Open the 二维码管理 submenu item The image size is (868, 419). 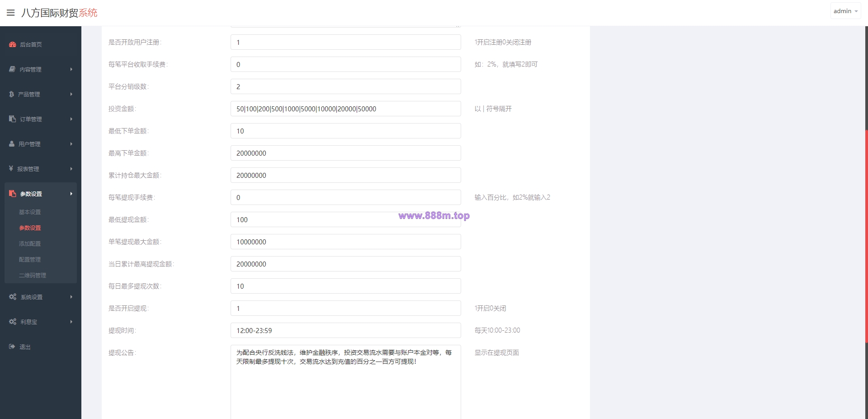coord(33,275)
